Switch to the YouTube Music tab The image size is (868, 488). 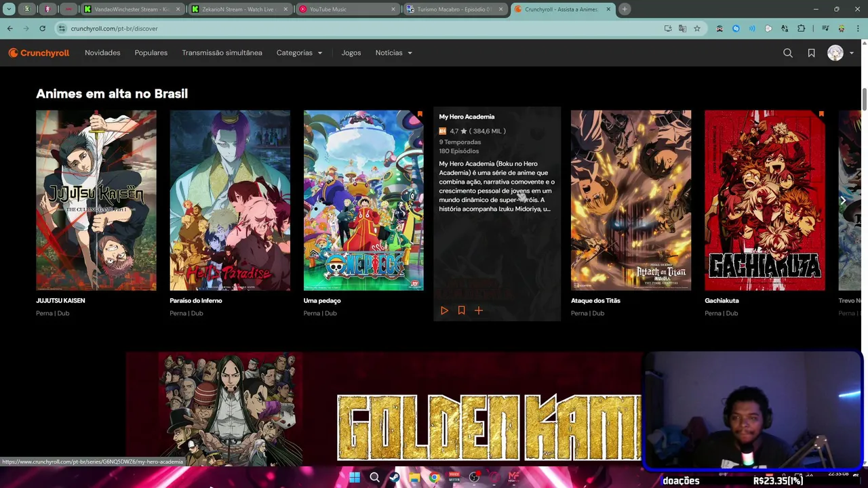(347, 9)
